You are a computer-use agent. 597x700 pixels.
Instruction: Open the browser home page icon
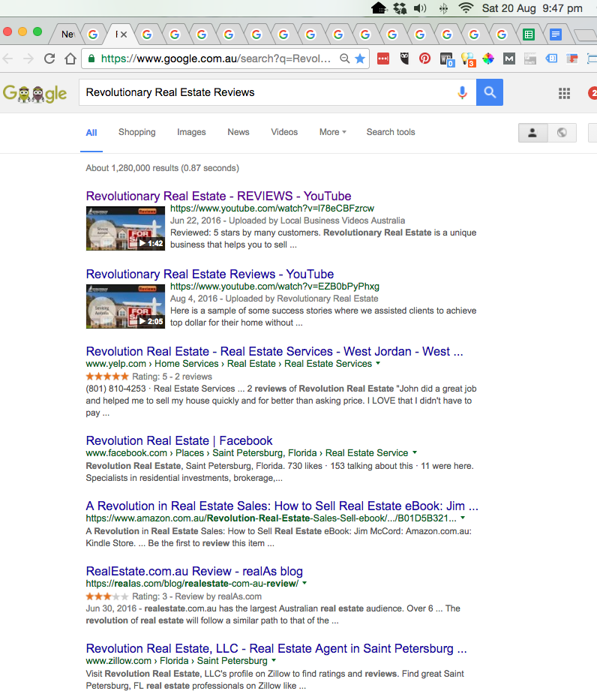tap(70, 59)
